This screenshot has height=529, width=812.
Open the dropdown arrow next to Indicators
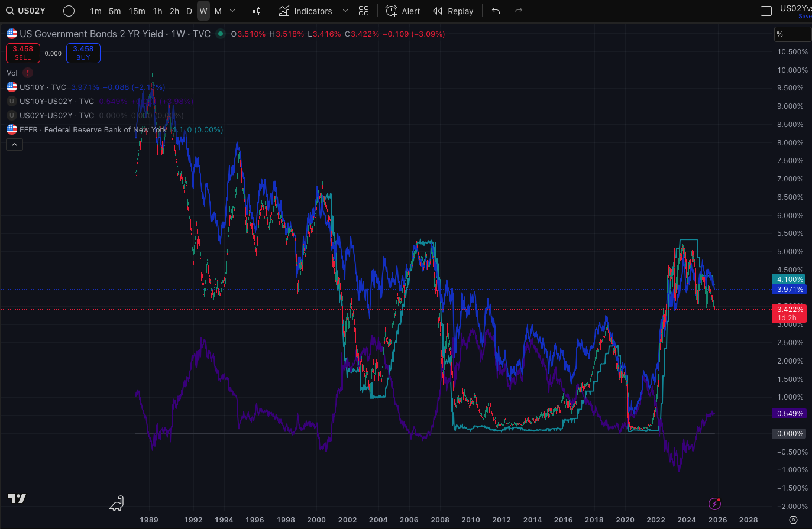point(345,11)
